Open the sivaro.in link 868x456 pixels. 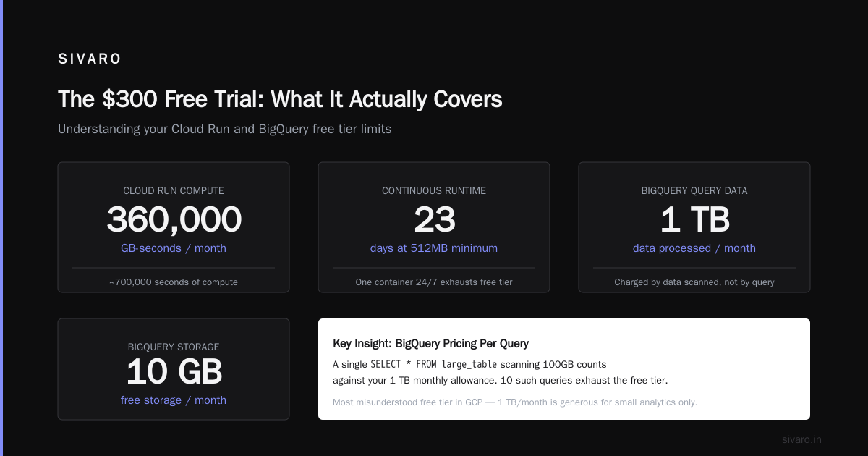801,439
